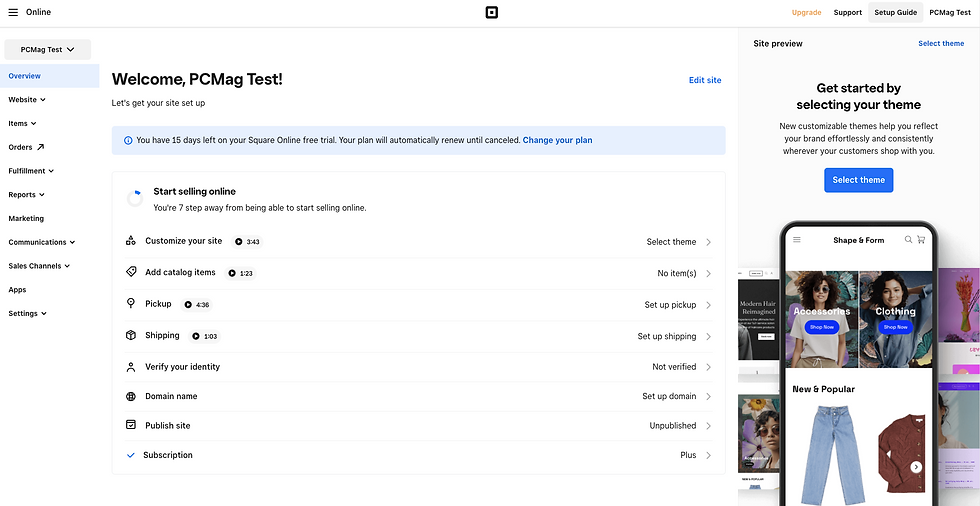Click Set up shipping text
The width and height of the screenshot is (980, 506).
point(667,336)
